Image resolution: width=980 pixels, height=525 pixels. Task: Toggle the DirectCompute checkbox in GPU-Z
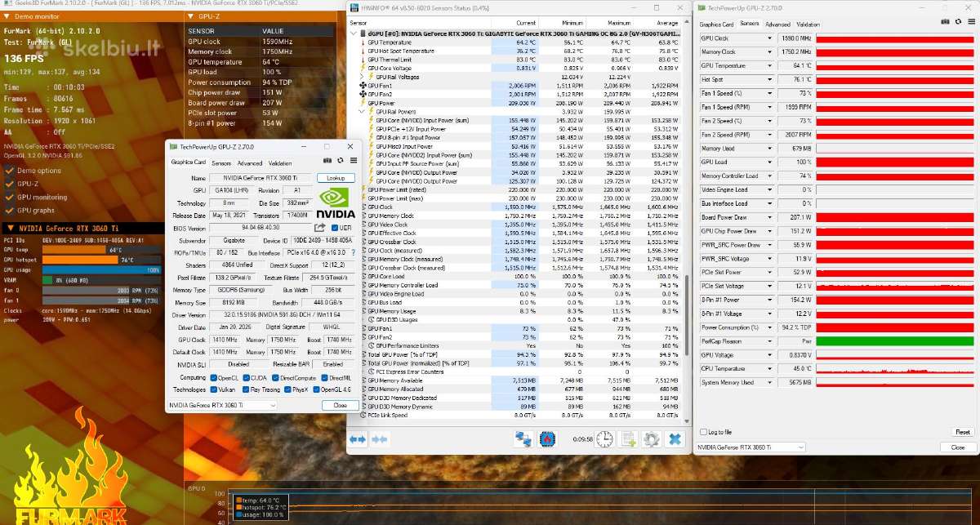pyautogui.click(x=276, y=378)
